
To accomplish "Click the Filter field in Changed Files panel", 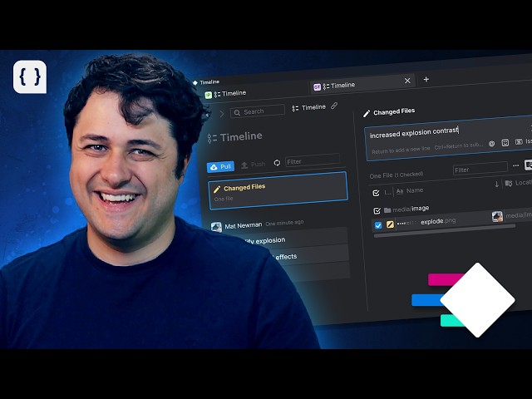I will click(480, 169).
